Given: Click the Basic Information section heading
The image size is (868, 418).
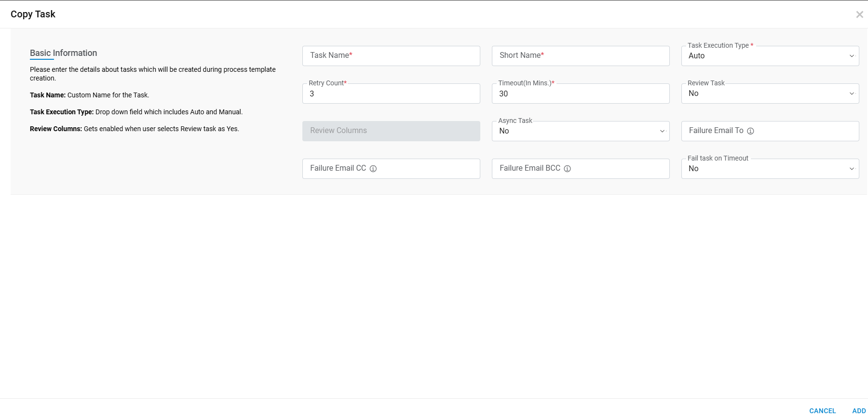Looking at the screenshot, I should tap(63, 53).
